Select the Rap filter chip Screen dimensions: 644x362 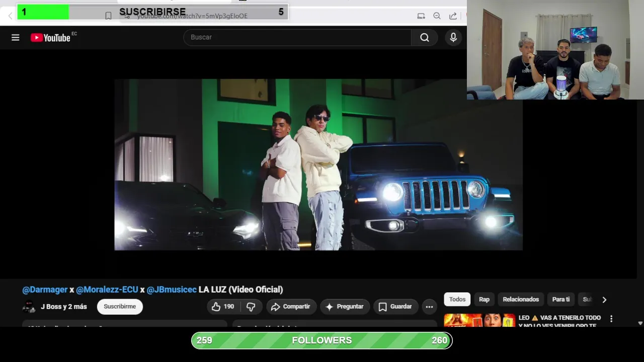tap(484, 299)
